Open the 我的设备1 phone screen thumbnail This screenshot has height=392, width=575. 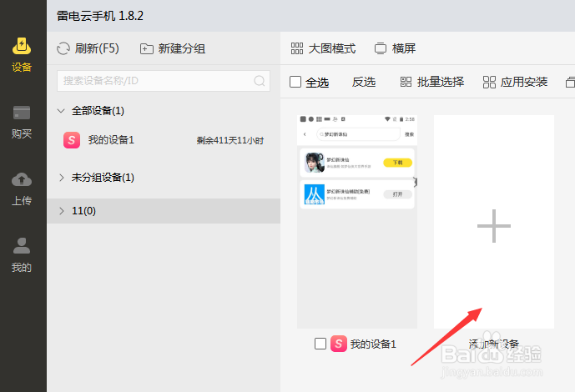click(x=357, y=222)
